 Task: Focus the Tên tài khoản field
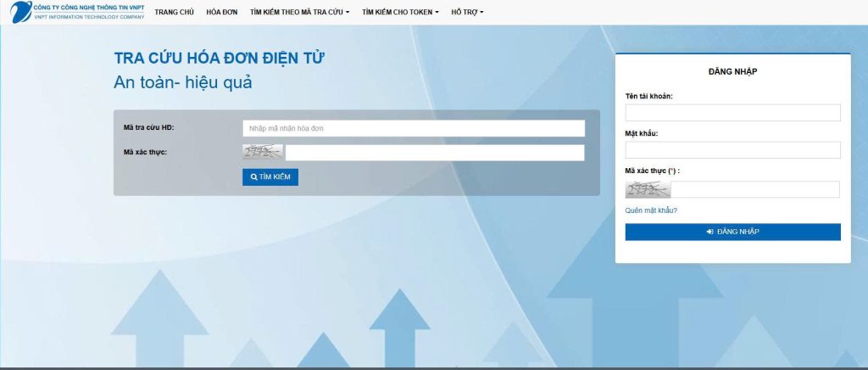click(x=733, y=112)
